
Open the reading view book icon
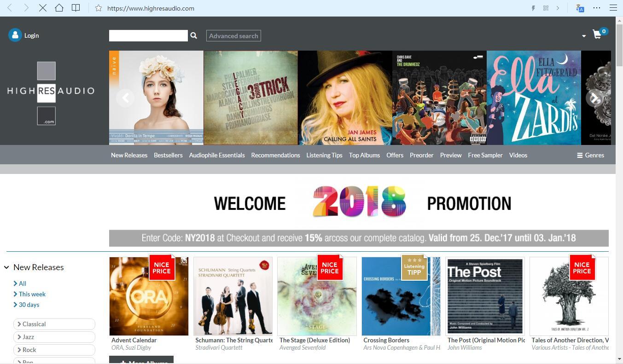(x=76, y=8)
